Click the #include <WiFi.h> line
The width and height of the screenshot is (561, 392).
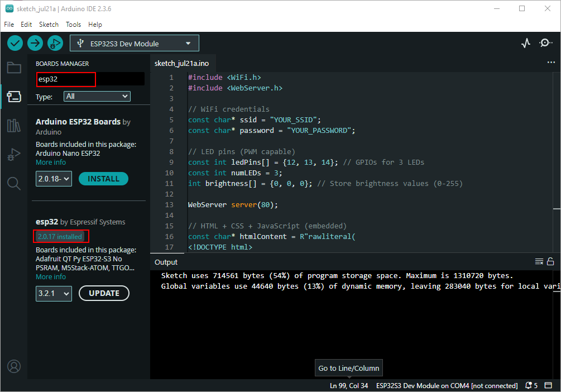pos(224,77)
